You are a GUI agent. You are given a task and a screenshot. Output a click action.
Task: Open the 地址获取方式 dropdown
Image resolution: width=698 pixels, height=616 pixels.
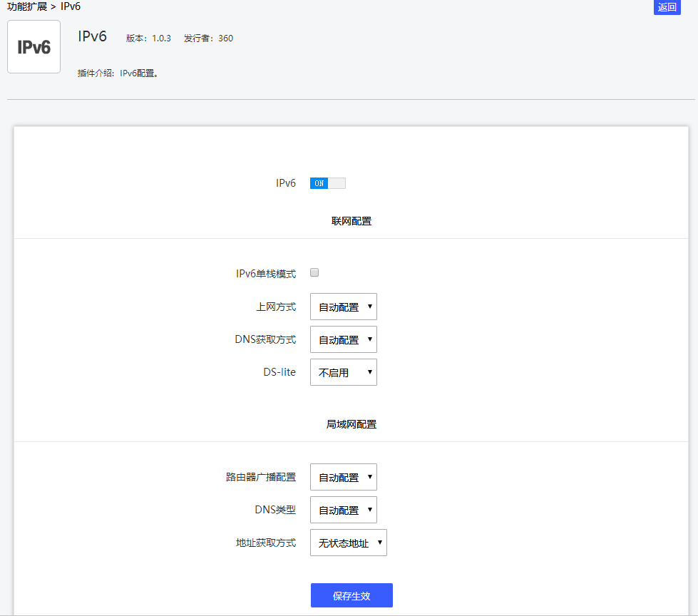(349, 543)
